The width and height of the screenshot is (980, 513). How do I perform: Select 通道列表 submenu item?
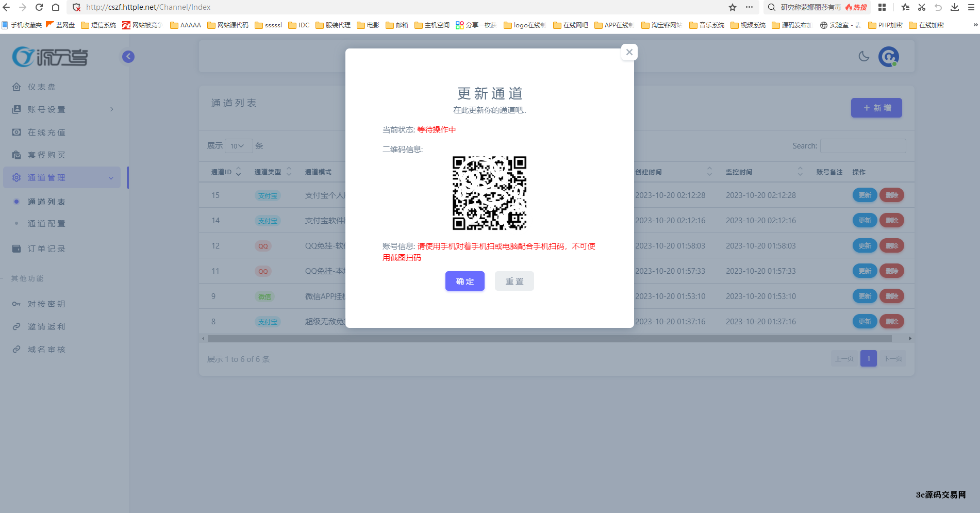click(46, 202)
